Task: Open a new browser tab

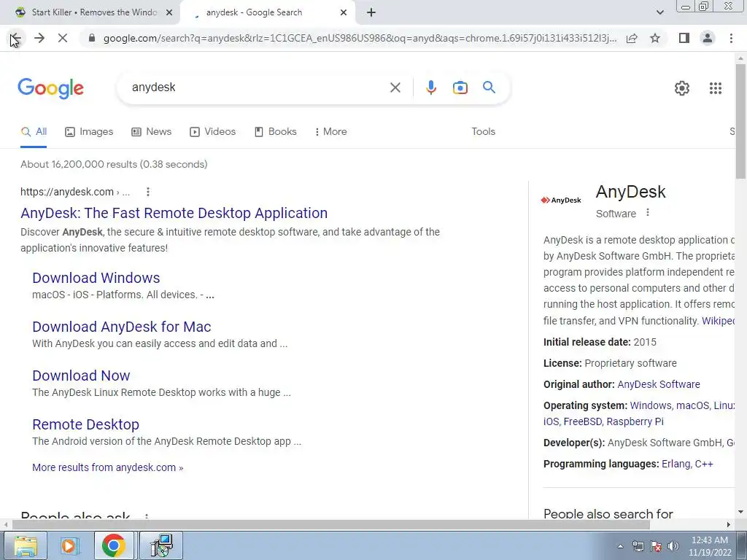Action: pyautogui.click(x=371, y=12)
